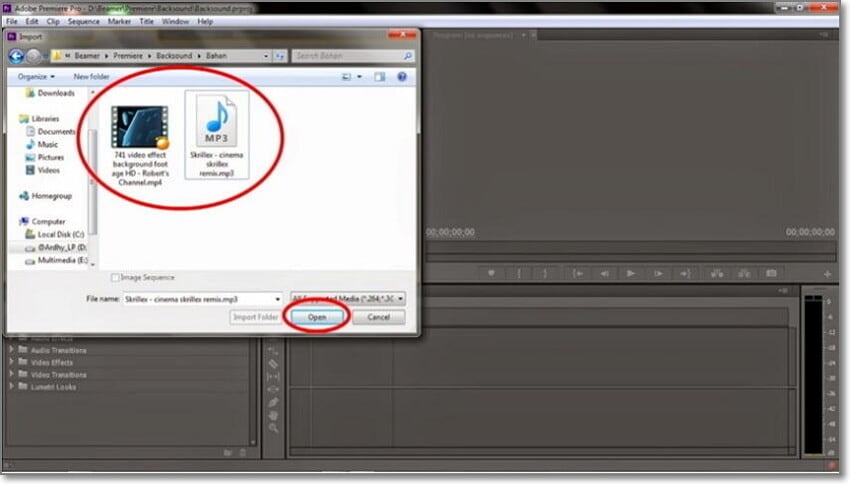Open the view options dropdown arrow
The width and height of the screenshot is (850, 484).
[359, 77]
